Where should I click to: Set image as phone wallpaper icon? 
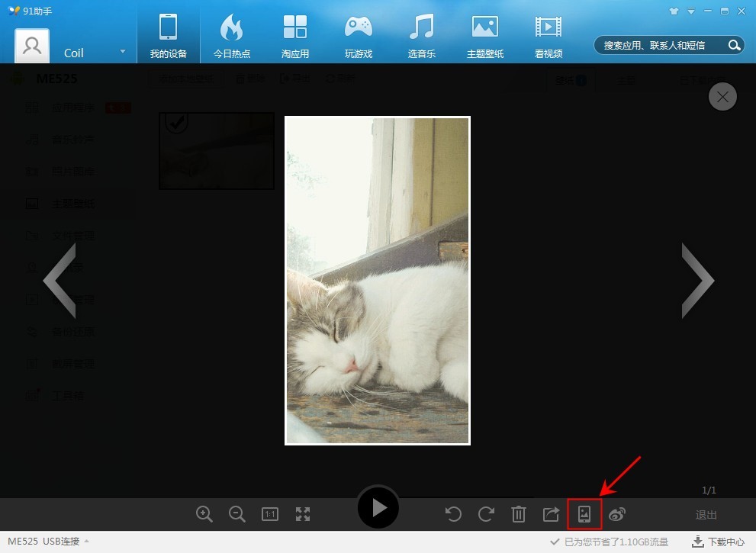click(x=584, y=514)
